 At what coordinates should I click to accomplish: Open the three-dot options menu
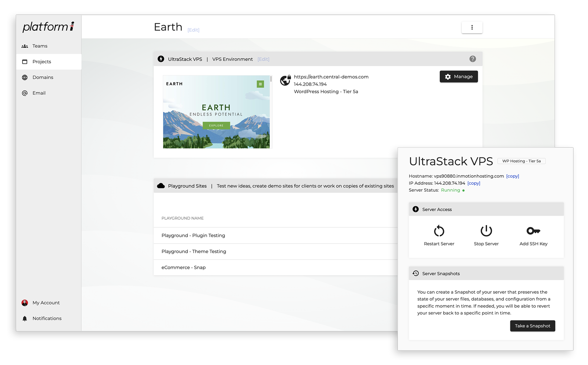(472, 27)
